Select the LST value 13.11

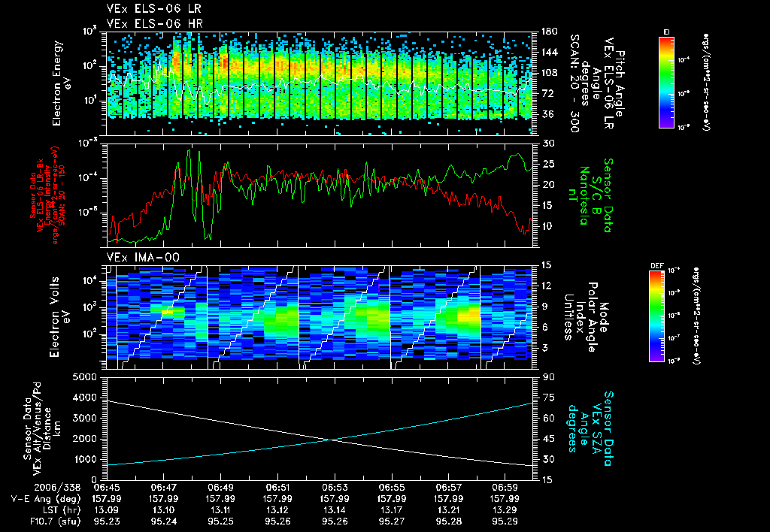click(x=221, y=510)
